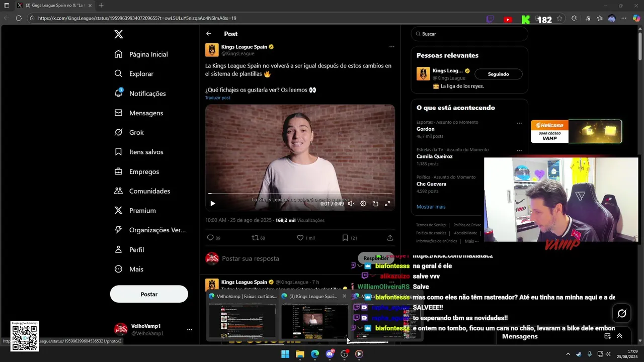Open the X logo home link

point(119,34)
